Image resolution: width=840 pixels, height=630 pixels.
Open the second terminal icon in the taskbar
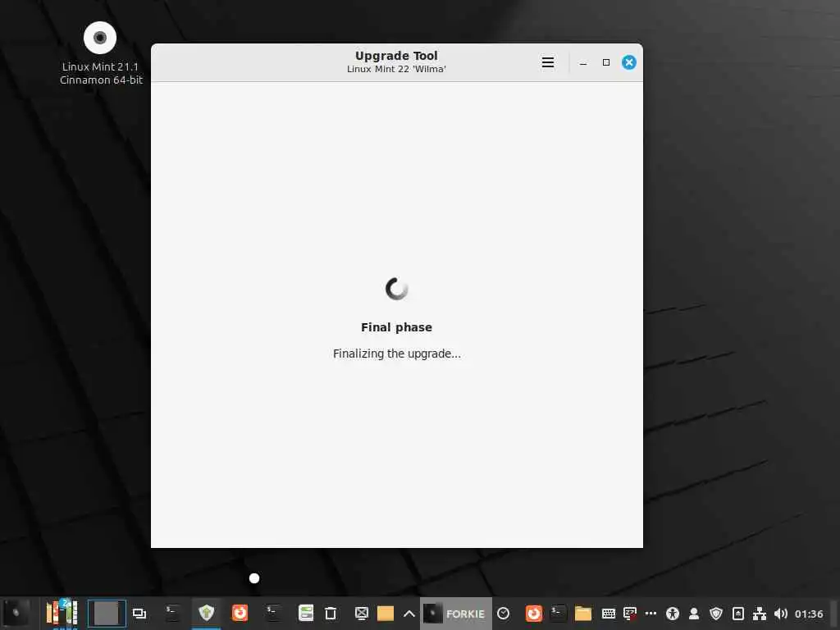click(272, 614)
